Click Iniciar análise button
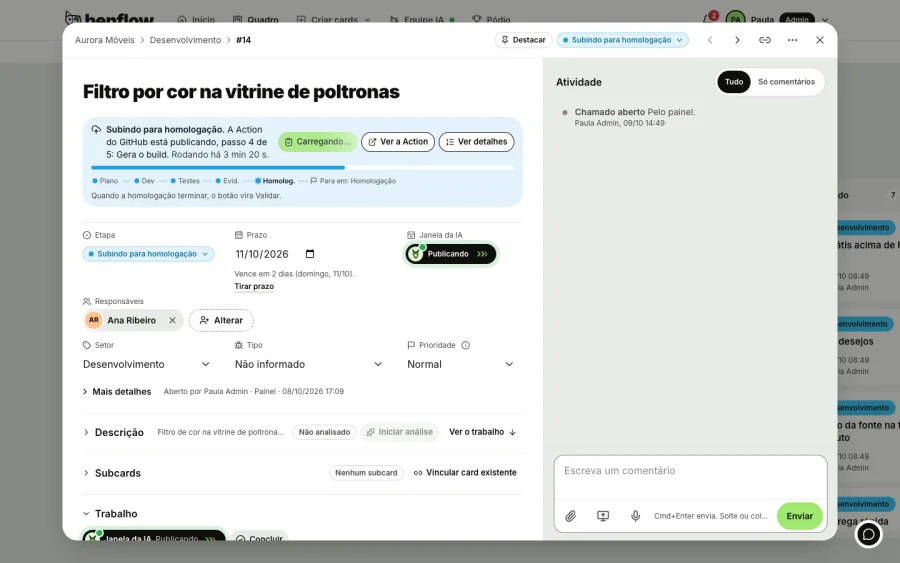Image resolution: width=900 pixels, height=563 pixels. (400, 432)
